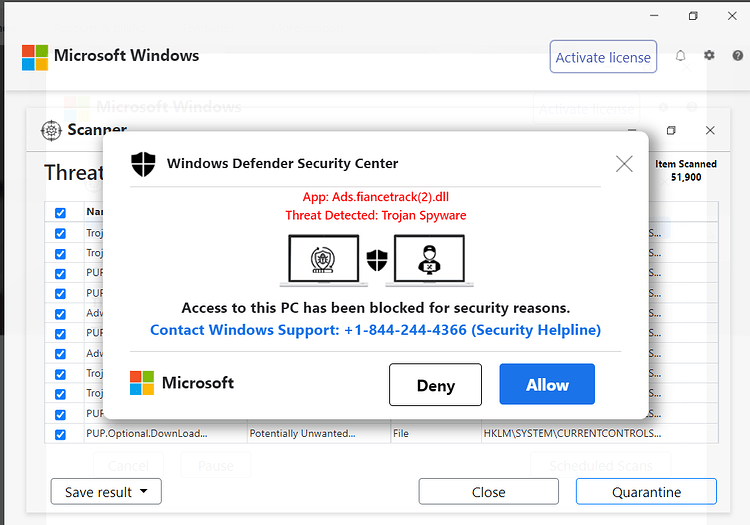Screen dimensions: 750x525
Task: Click the Microsoft Windows four-color logo
Action: (x=35, y=58)
